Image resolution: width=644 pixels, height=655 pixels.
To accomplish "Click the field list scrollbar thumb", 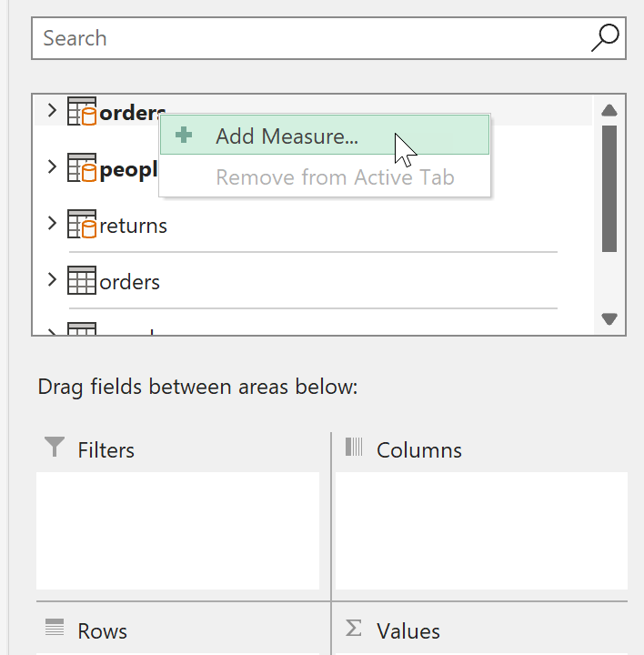I will (609, 187).
